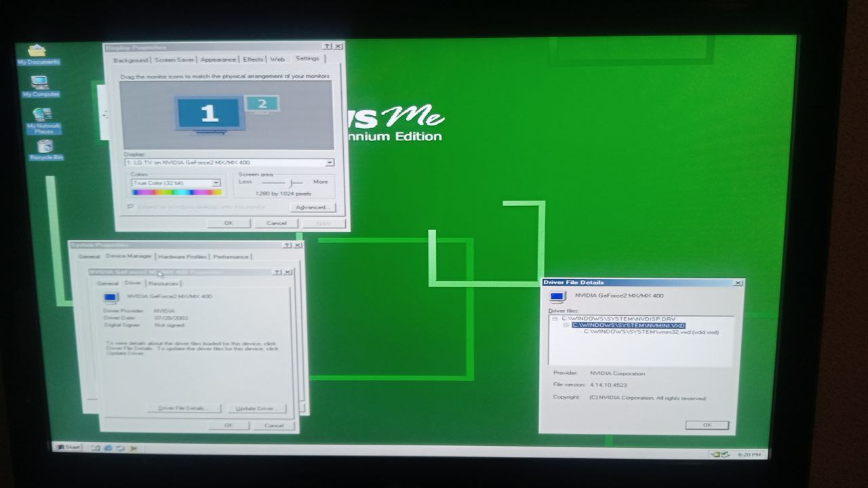The height and width of the screenshot is (488, 868).
Task: Click the Update Driver button
Action: pyautogui.click(x=256, y=409)
